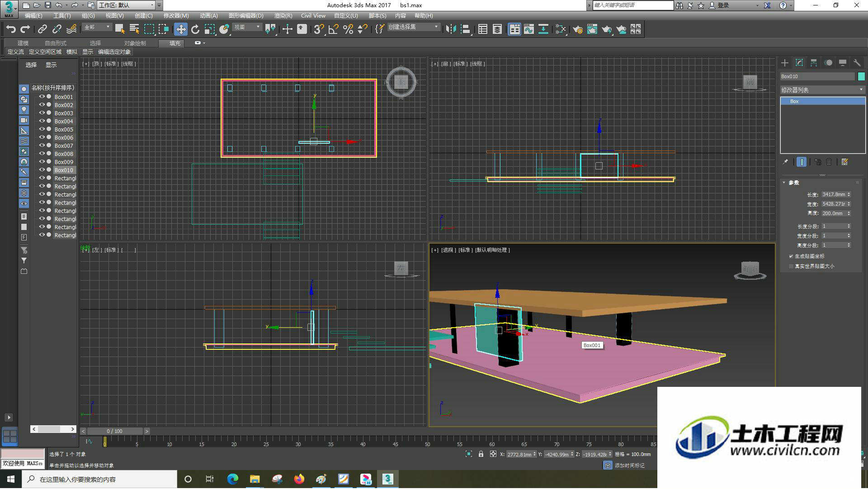868x489 pixels.
Task: Open File Explorer from taskbar
Action: tap(255, 479)
